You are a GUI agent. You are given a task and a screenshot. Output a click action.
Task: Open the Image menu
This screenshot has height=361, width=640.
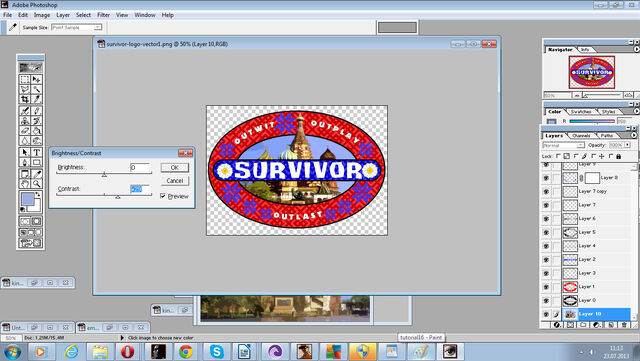tap(42, 15)
